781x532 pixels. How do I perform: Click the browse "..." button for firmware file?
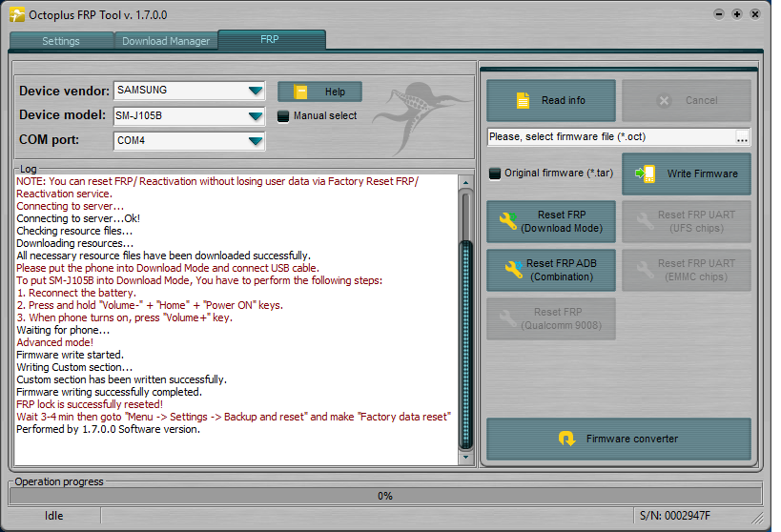(x=742, y=137)
